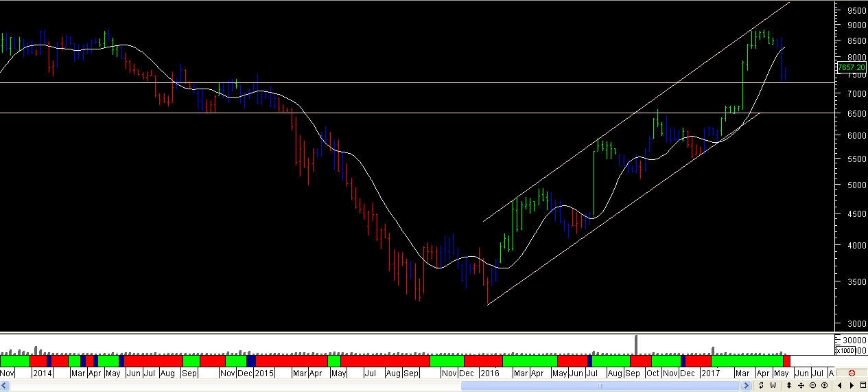Screen dimensions: 868x392
Task: Click the refresh chart arrows icon
Action: 761,385
